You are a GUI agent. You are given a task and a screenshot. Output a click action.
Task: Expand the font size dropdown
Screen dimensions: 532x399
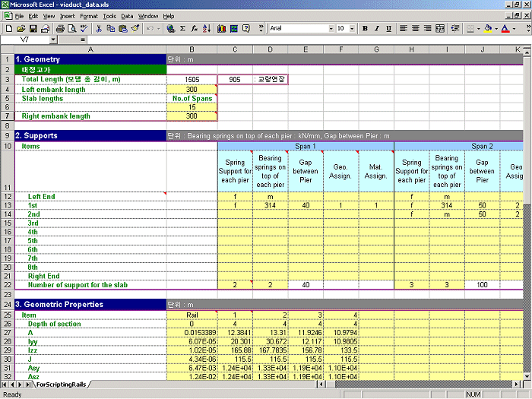pos(352,28)
